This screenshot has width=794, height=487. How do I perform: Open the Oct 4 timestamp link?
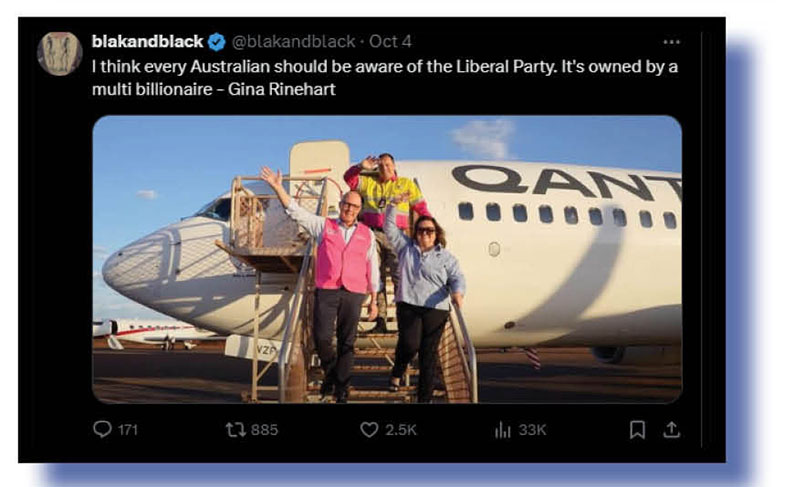click(x=390, y=42)
